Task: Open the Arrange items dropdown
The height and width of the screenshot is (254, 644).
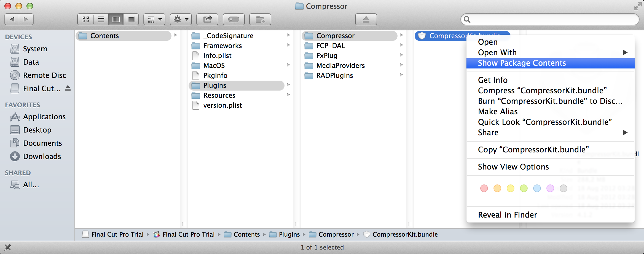Action: (x=154, y=19)
